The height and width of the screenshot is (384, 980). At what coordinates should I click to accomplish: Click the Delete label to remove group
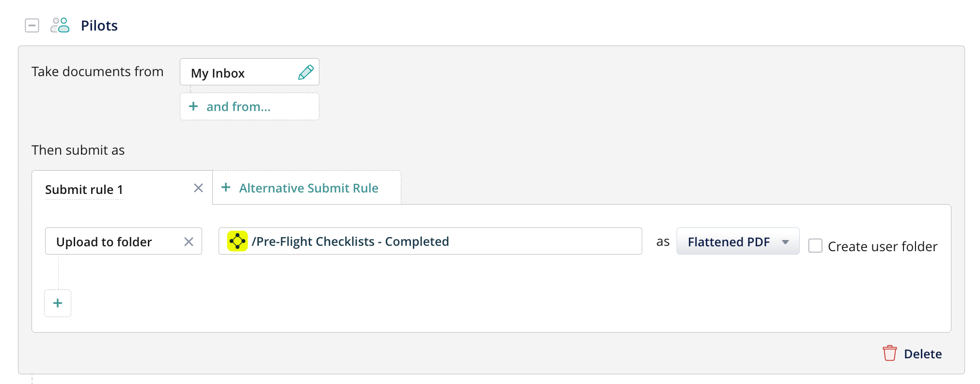pyautogui.click(x=923, y=354)
